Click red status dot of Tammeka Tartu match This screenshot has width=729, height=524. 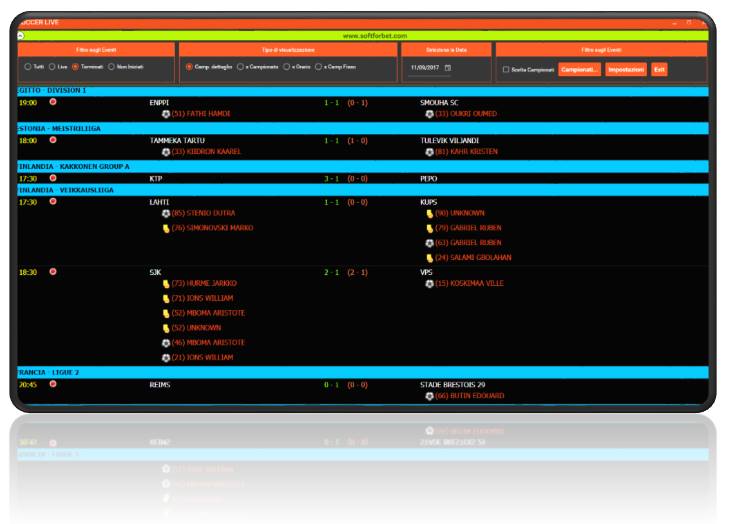point(53,140)
